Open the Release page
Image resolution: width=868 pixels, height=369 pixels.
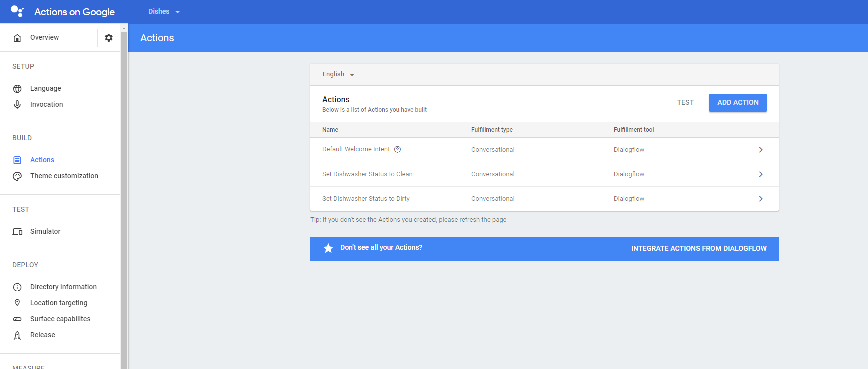pyautogui.click(x=43, y=335)
